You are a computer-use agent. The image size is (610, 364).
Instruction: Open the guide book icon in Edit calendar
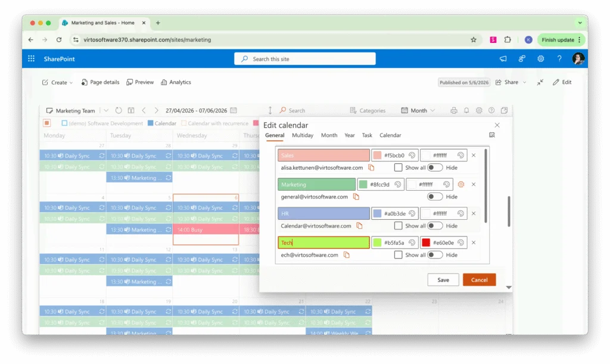tap(491, 135)
